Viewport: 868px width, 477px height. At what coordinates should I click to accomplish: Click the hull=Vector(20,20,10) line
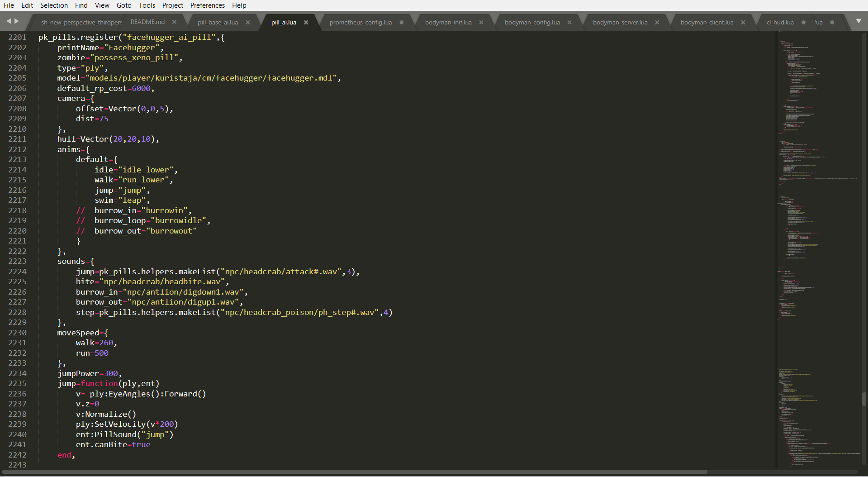point(108,139)
